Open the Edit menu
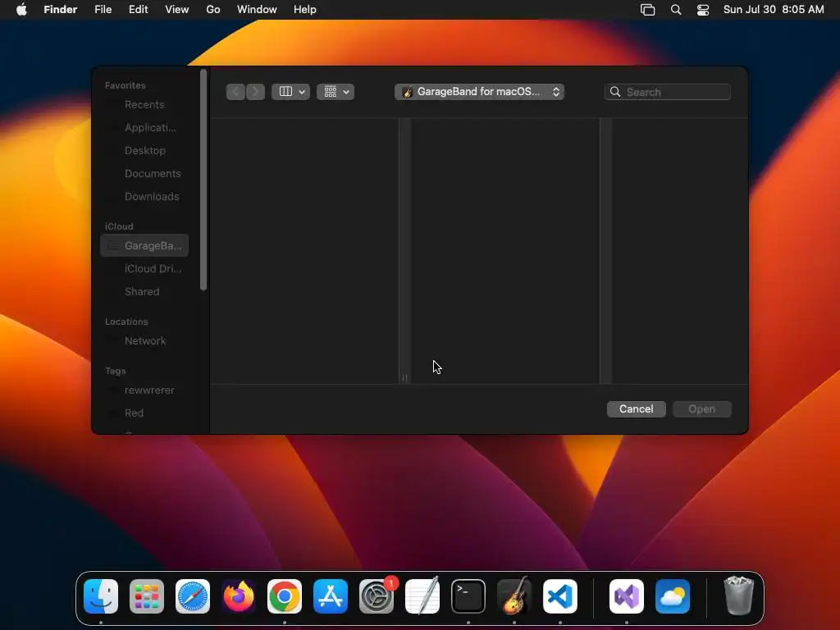Screen dimensions: 840x630 click(x=138, y=10)
